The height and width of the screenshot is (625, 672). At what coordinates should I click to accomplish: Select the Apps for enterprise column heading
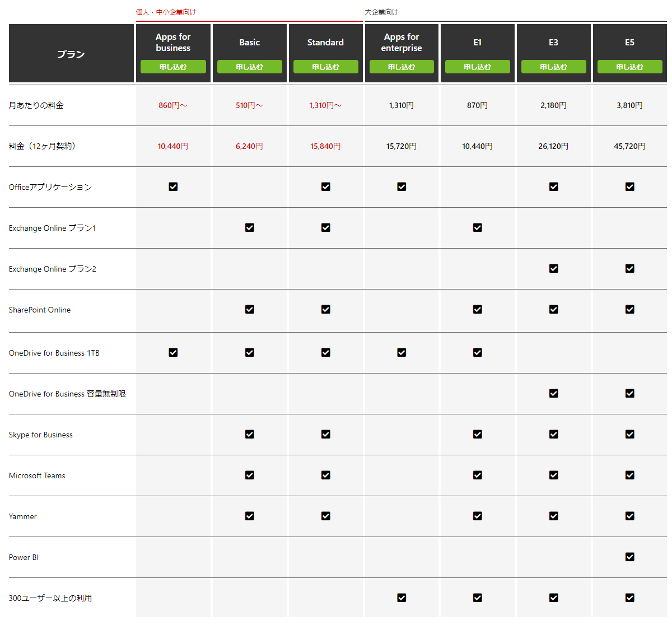pyautogui.click(x=402, y=43)
